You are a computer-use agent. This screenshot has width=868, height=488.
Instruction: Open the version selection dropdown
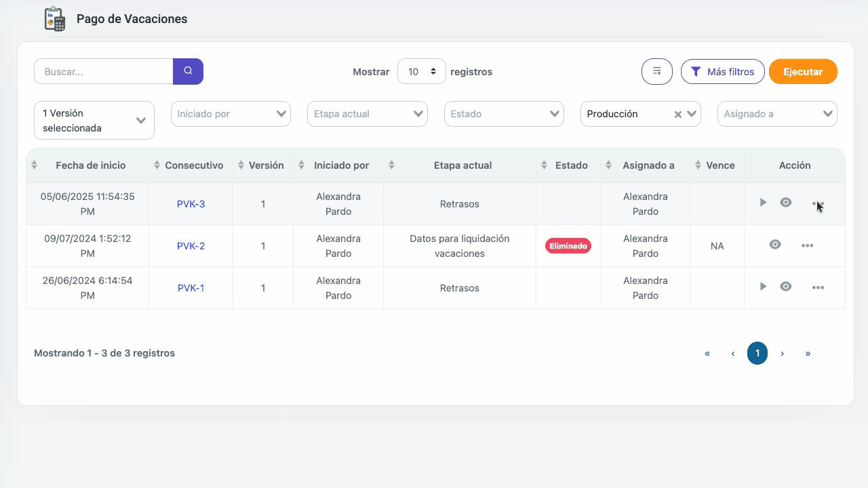click(x=94, y=121)
